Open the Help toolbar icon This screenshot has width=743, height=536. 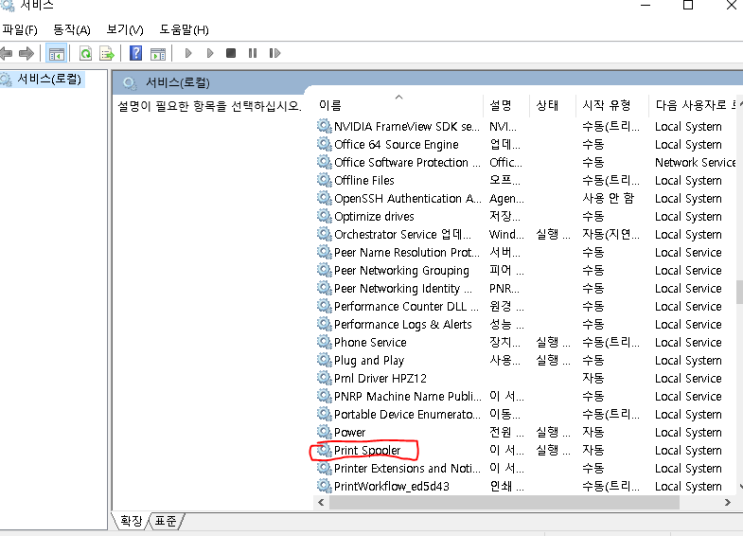coord(136,53)
